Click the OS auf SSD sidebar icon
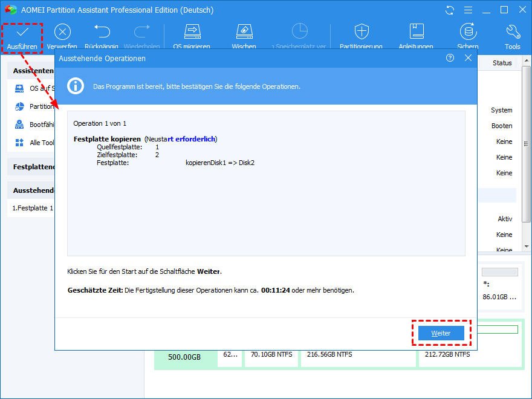 (19, 88)
